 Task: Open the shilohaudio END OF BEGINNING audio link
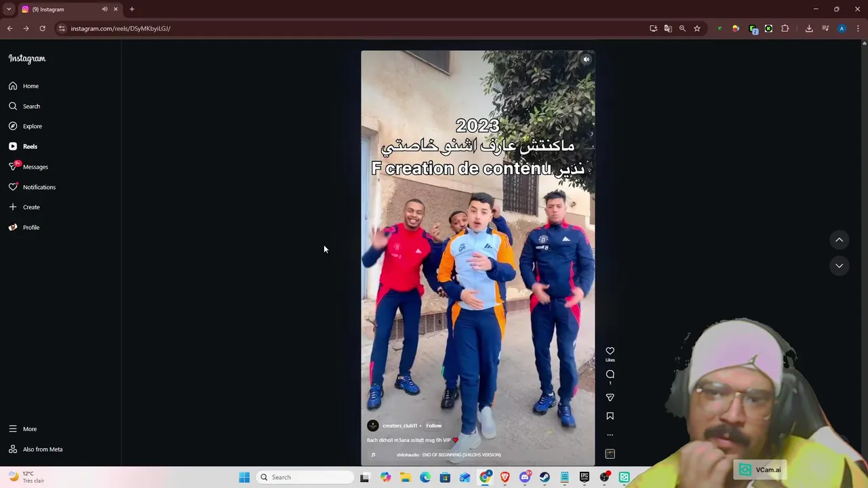point(449,455)
